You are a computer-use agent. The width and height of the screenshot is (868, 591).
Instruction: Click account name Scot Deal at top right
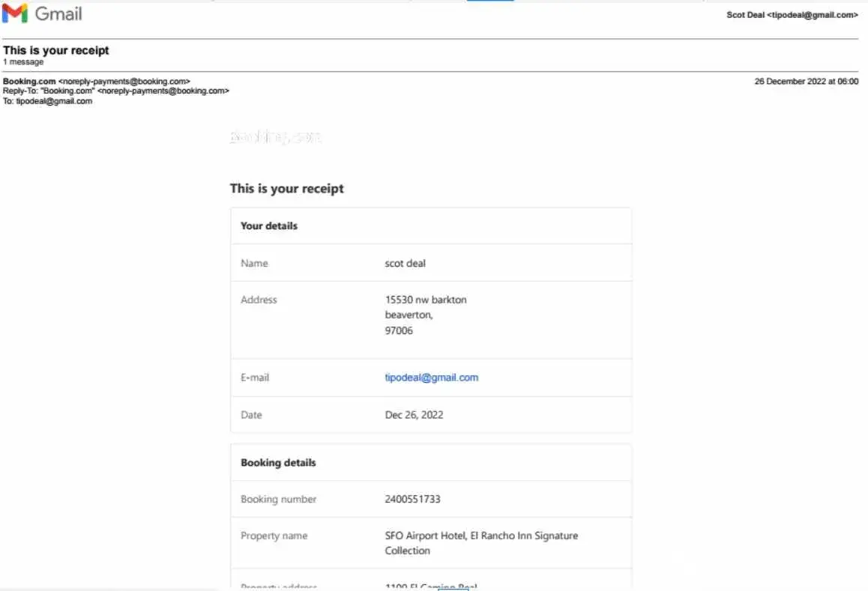[792, 15]
